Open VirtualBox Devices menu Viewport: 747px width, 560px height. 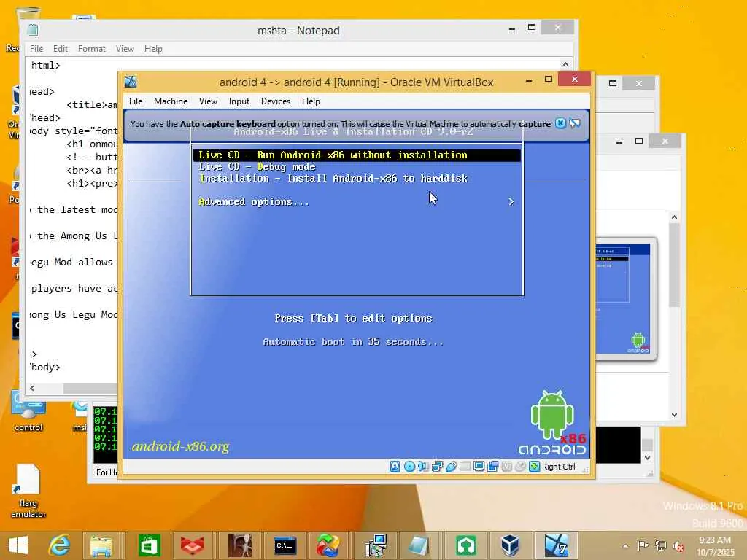click(x=276, y=101)
